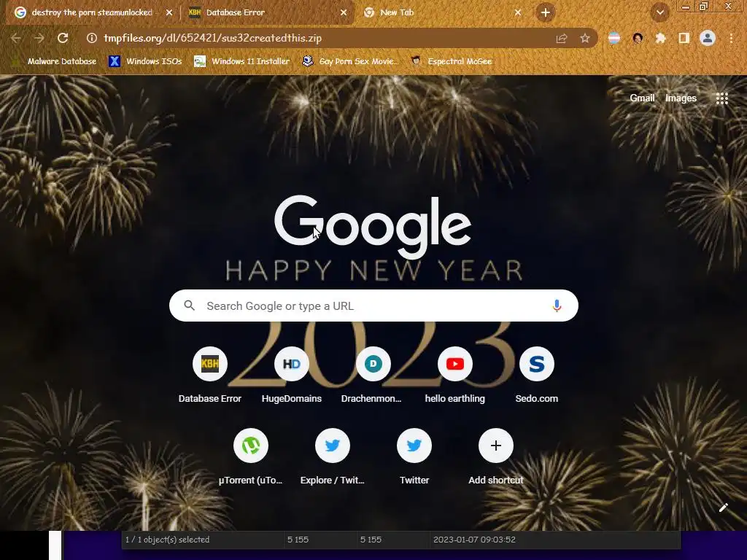Open the Extensions puzzle piece menu
747x560 pixels.
(660, 38)
